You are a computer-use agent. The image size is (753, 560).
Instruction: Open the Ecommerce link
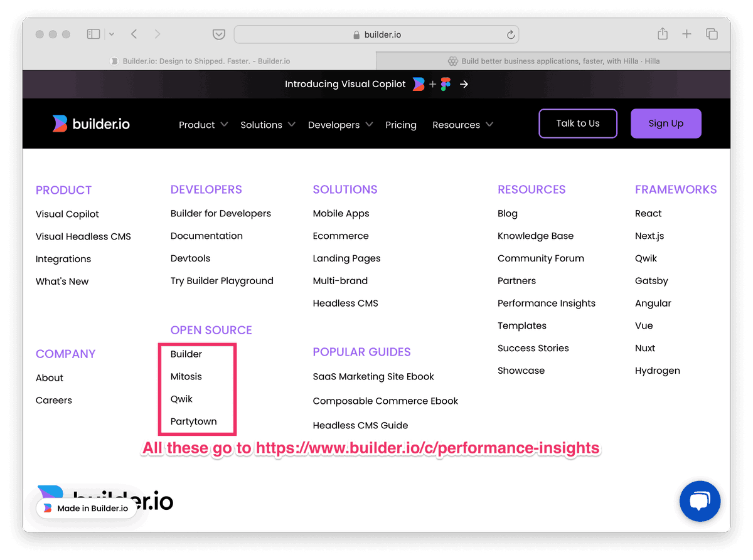coord(341,236)
